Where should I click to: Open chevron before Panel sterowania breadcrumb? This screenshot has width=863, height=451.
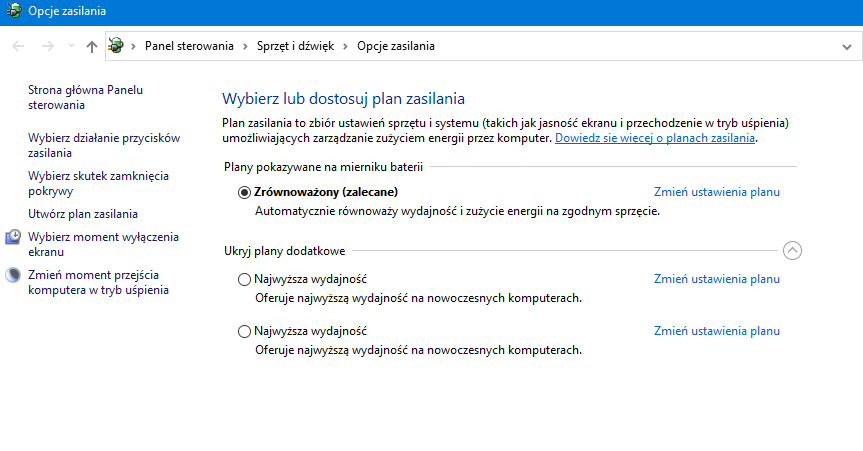pyautogui.click(x=133, y=46)
